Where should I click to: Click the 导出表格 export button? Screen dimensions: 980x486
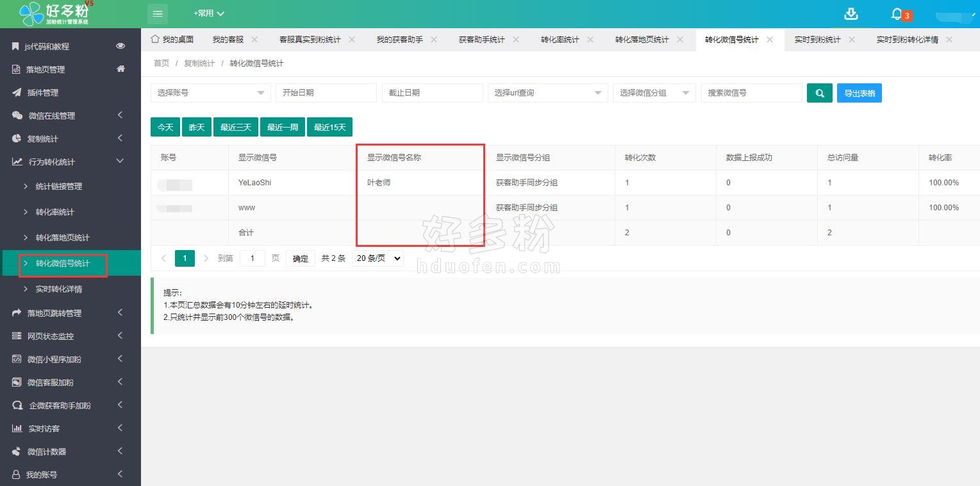[860, 93]
